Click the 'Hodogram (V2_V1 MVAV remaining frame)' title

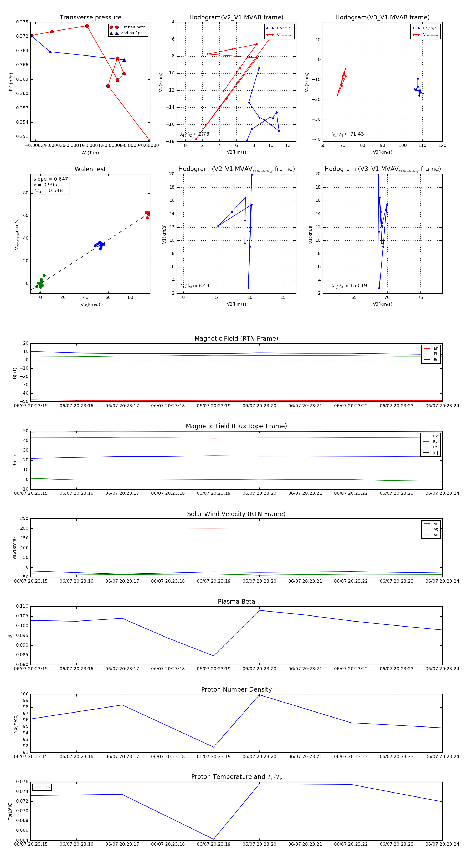(x=236, y=169)
